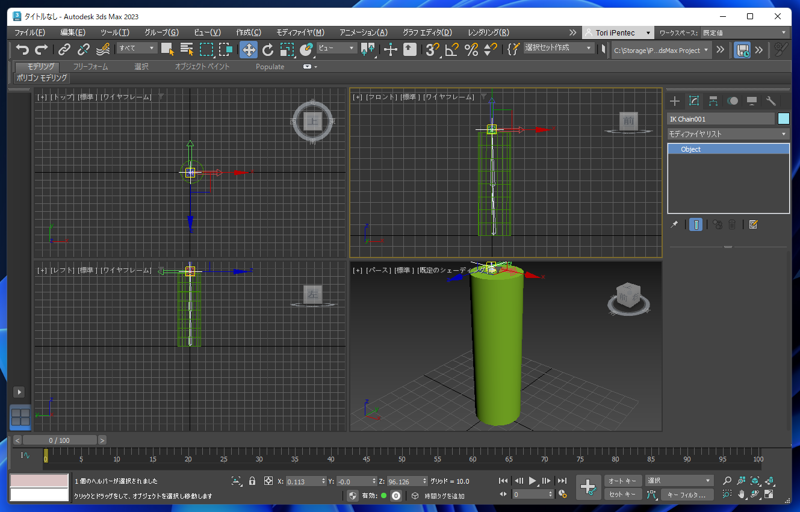Click Edit Named Selection Sets icon

pyautogui.click(x=513, y=49)
